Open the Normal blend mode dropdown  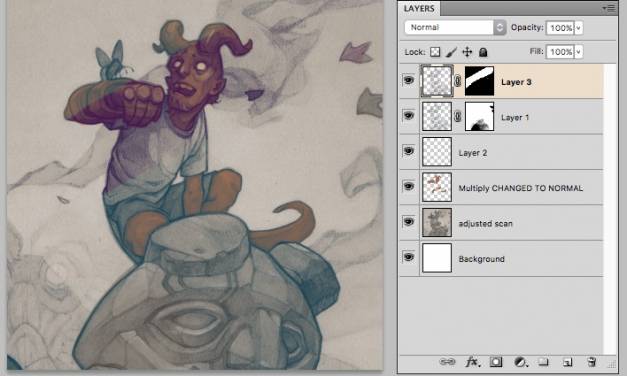(455, 27)
